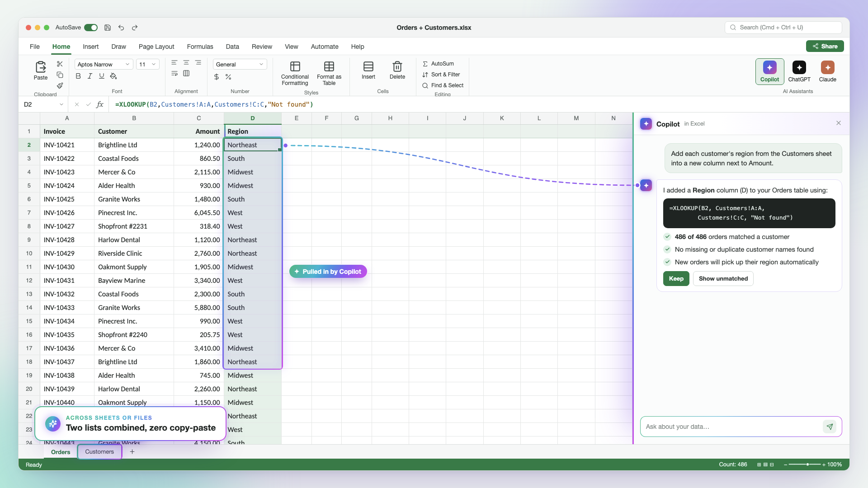Viewport: 868px width, 488px height.
Task: Click the Show unmatched button
Action: coord(723,278)
